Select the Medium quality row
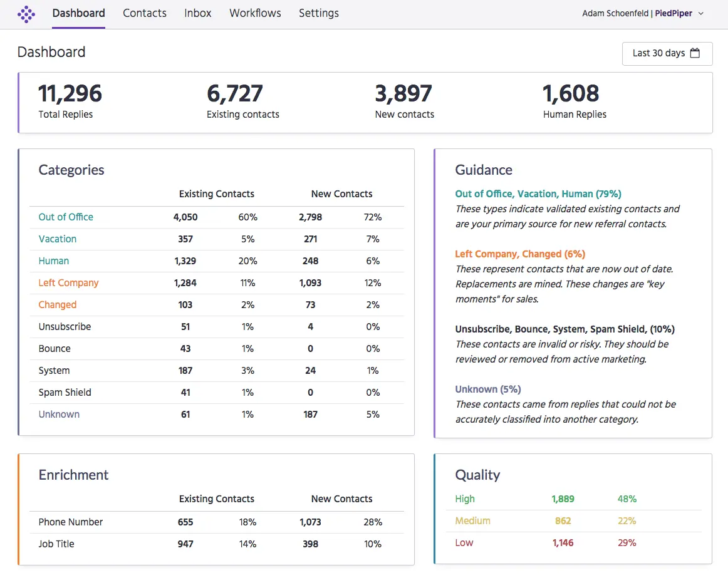 [x=472, y=521]
